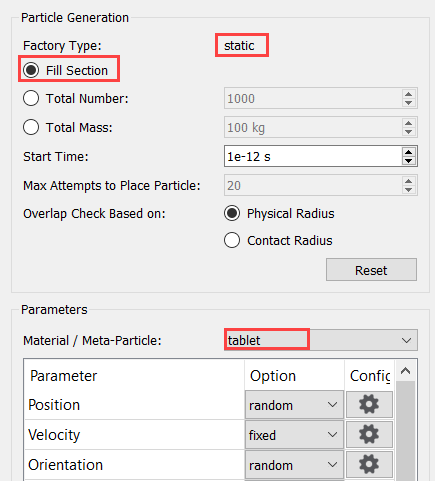Open Orientation configuration gear icon
435x481 pixels.
coord(369,465)
